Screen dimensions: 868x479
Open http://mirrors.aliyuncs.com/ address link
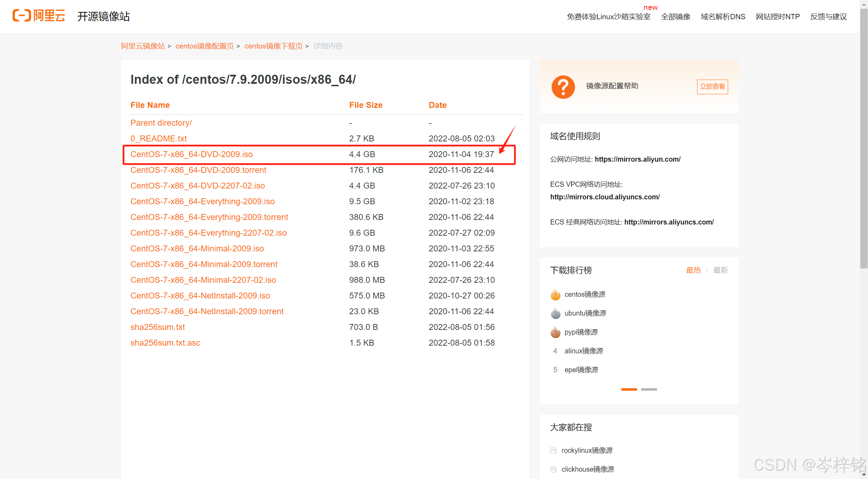[x=669, y=222]
